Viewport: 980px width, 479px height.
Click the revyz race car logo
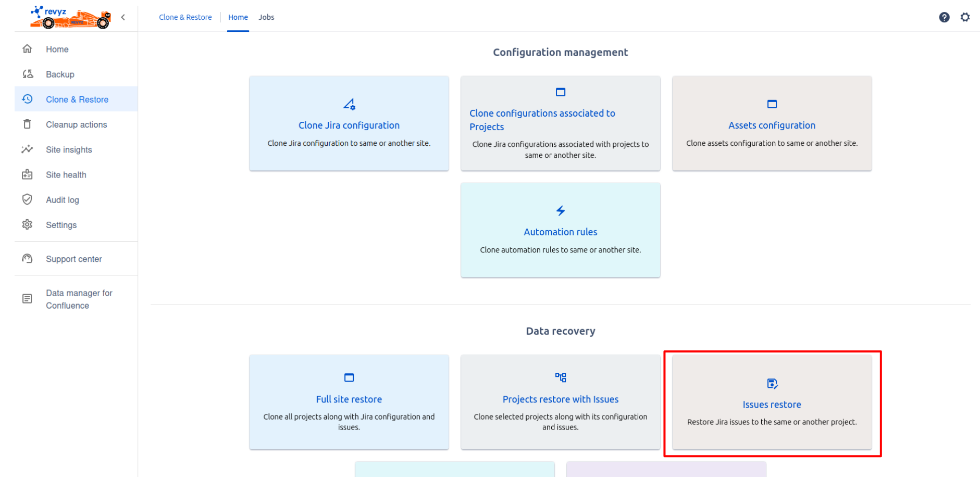click(x=70, y=17)
